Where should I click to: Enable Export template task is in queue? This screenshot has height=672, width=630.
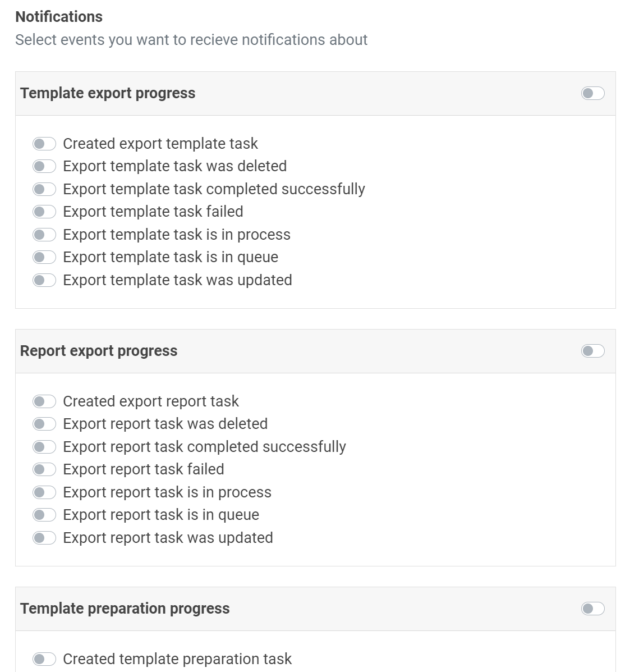pyautogui.click(x=44, y=257)
